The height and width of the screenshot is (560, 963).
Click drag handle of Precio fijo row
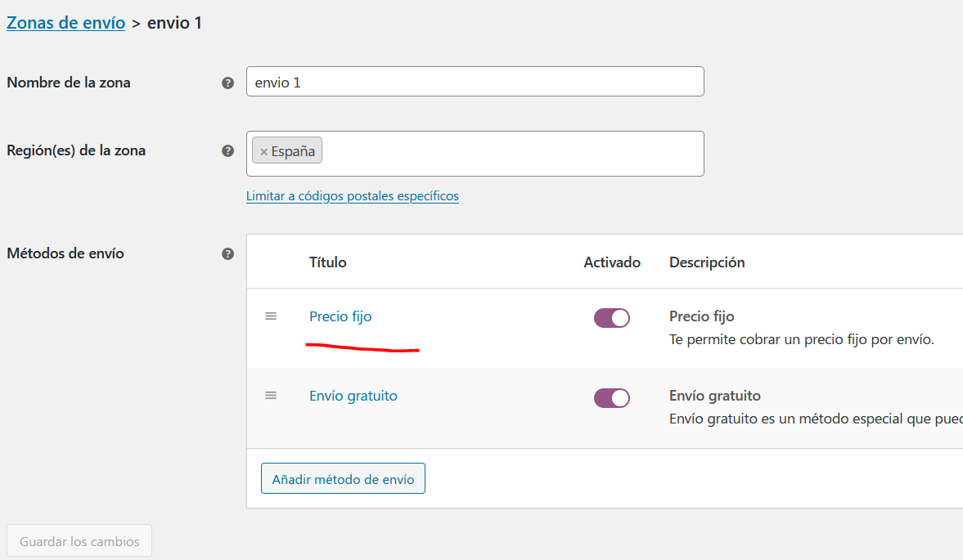point(271,316)
